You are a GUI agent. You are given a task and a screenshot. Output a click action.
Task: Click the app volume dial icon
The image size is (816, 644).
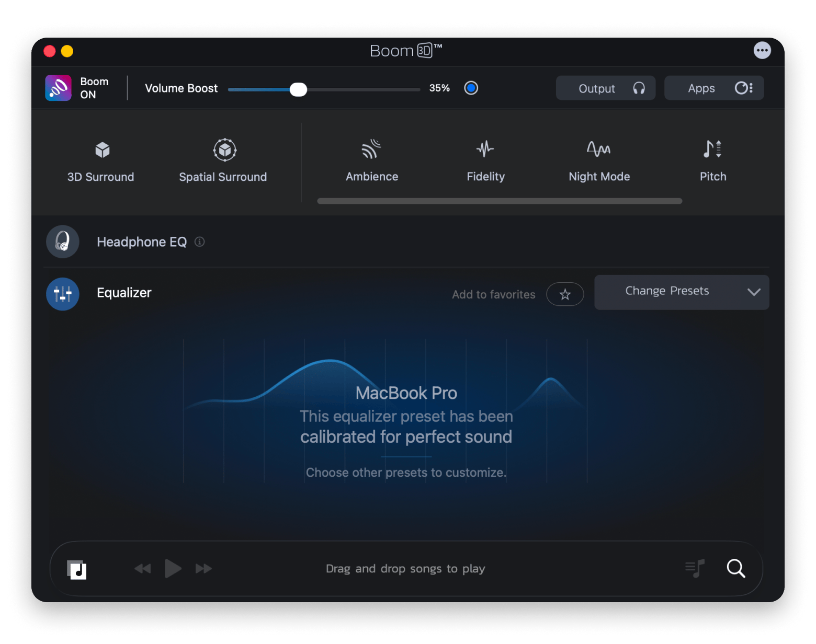tap(743, 88)
